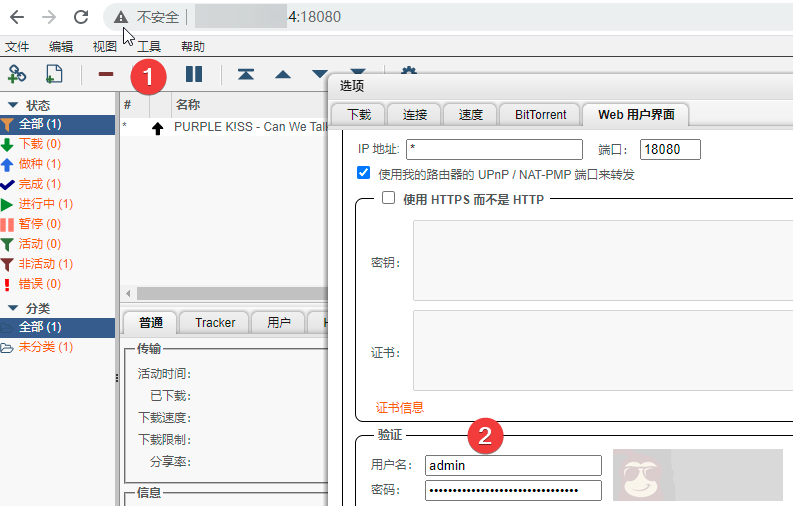Reload page with browser refresh icon

[x=81, y=17]
